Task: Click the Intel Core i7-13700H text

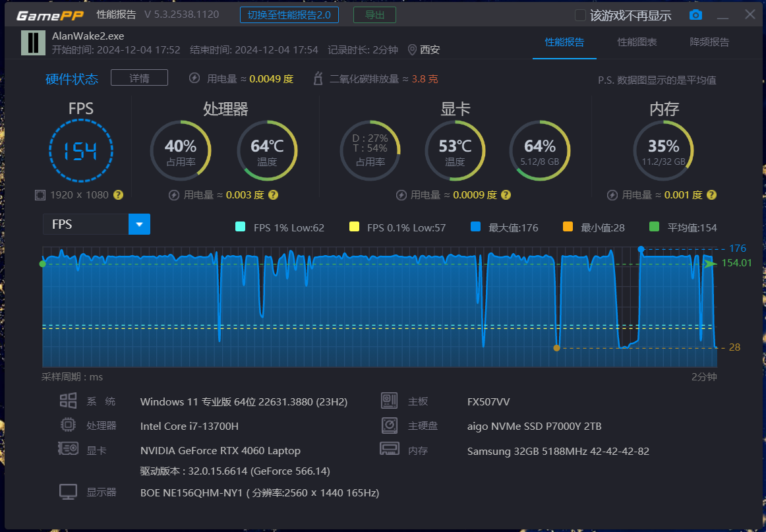Action: click(x=190, y=426)
